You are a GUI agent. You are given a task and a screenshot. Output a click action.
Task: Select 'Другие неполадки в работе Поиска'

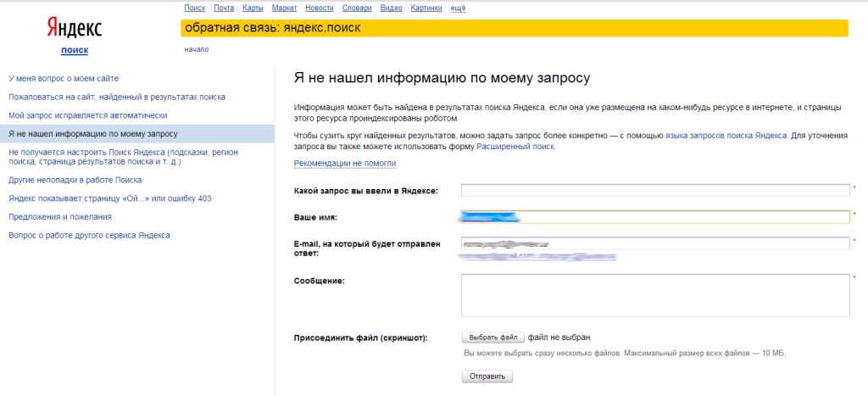75,180
